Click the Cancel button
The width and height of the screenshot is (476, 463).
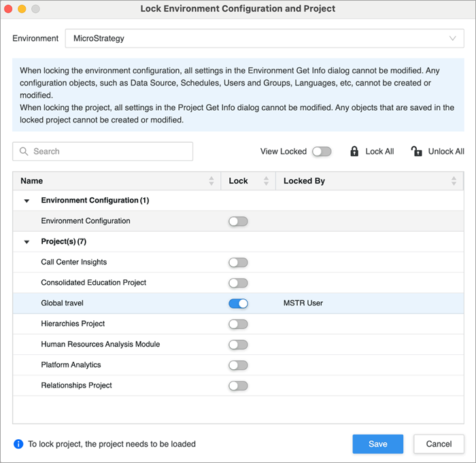click(x=439, y=444)
